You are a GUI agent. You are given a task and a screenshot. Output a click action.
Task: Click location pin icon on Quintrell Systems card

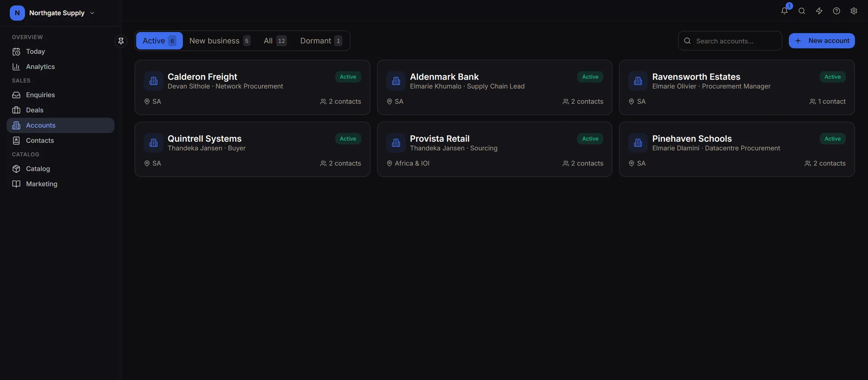pyautogui.click(x=147, y=164)
